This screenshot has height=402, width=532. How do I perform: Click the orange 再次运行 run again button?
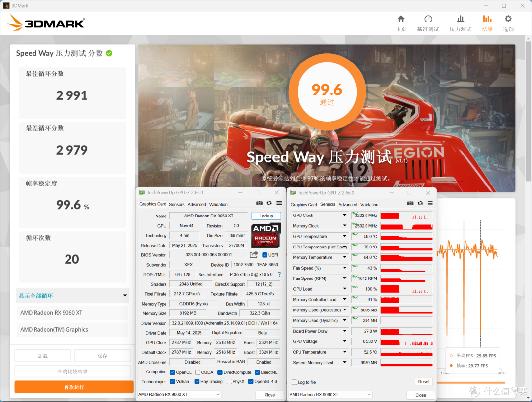point(74,387)
